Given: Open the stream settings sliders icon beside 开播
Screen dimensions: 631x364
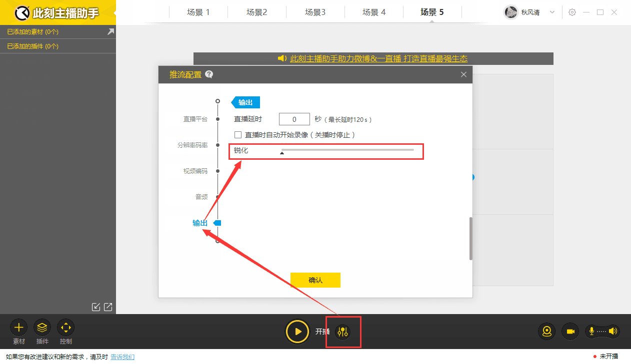Looking at the screenshot, I should pyautogui.click(x=343, y=331).
